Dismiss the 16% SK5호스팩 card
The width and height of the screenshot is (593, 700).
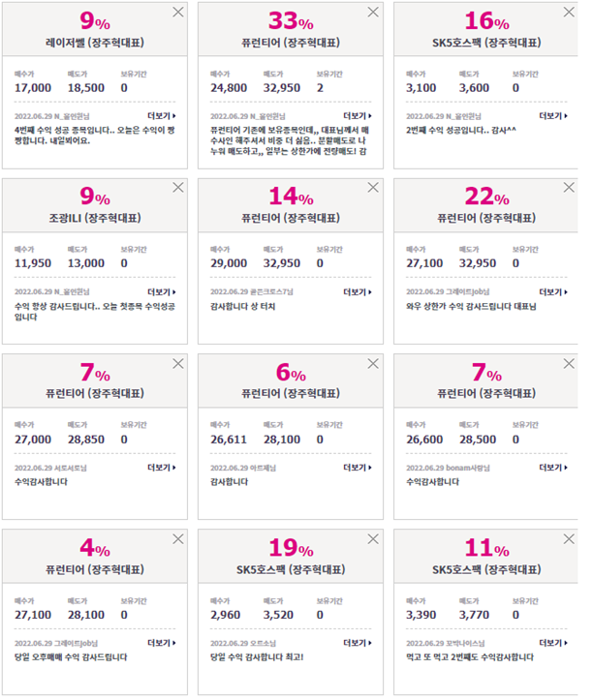(569, 12)
